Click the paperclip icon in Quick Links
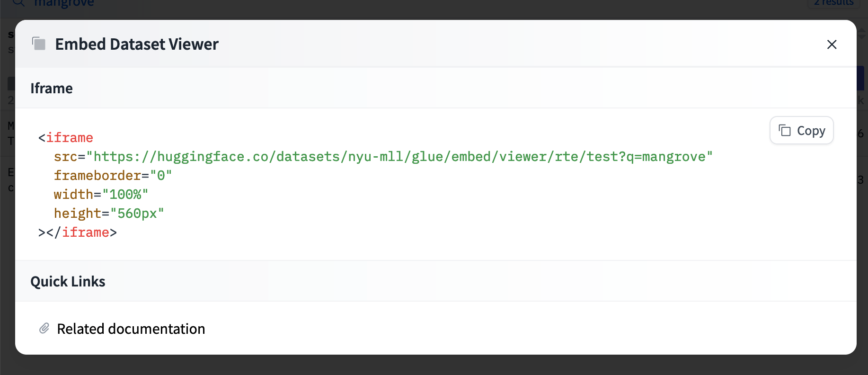Image resolution: width=868 pixels, height=375 pixels. pyautogui.click(x=44, y=328)
